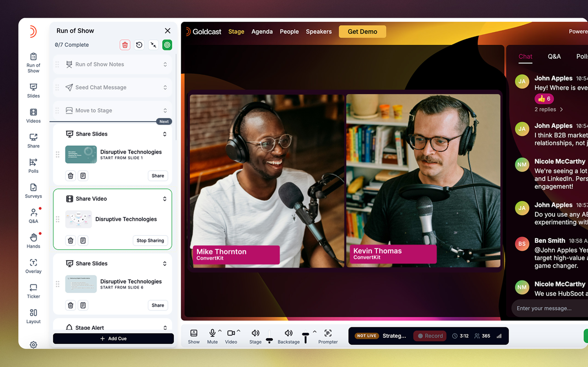Image resolution: width=588 pixels, height=367 pixels.
Task: Click the Stop Sharing button
Action: [150, 240]
